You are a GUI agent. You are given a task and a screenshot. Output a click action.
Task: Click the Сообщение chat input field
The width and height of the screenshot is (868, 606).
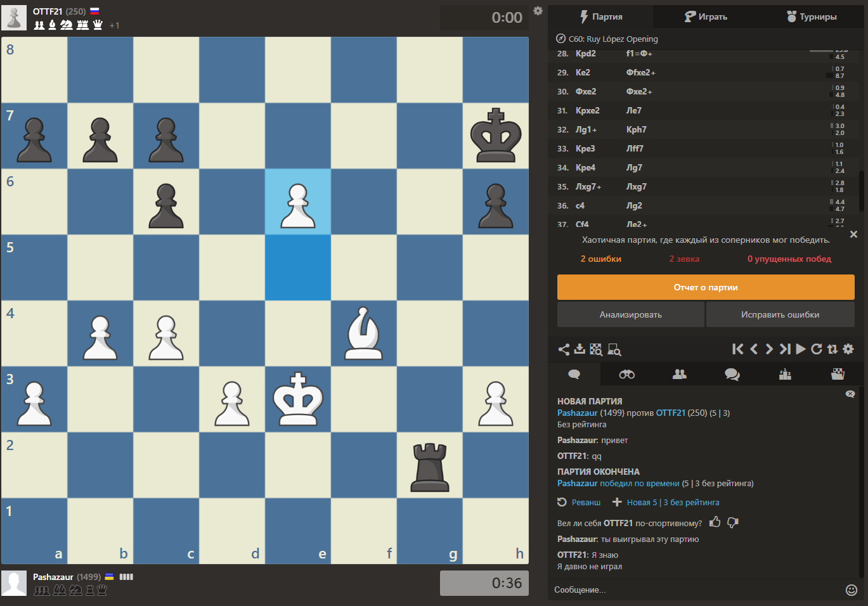694,590
